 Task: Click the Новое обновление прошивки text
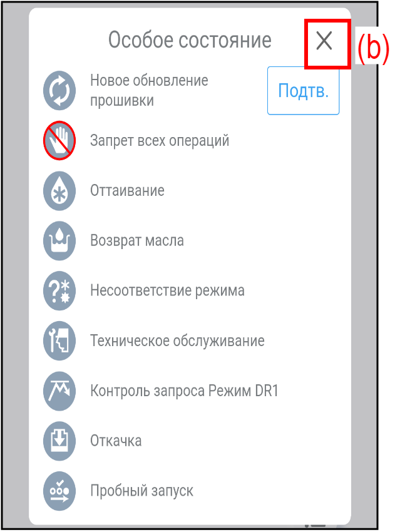pyautogui.click(x=149, y=91)
